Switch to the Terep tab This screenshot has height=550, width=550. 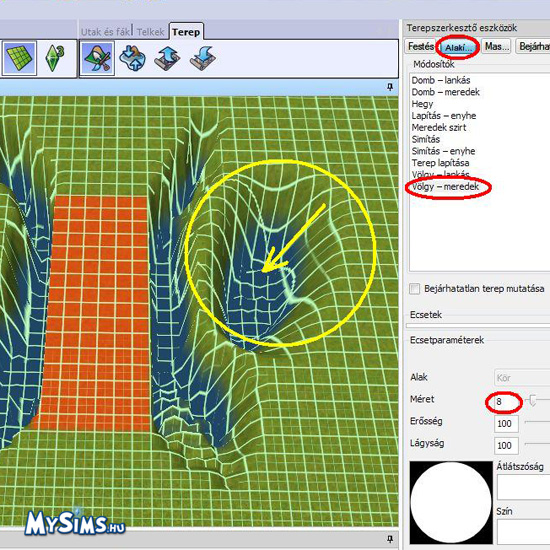pyautogui.click(x=186, y=32)
